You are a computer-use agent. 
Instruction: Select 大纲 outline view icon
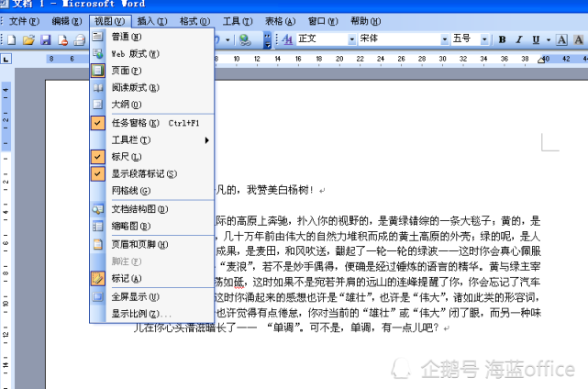click(97, 105)
